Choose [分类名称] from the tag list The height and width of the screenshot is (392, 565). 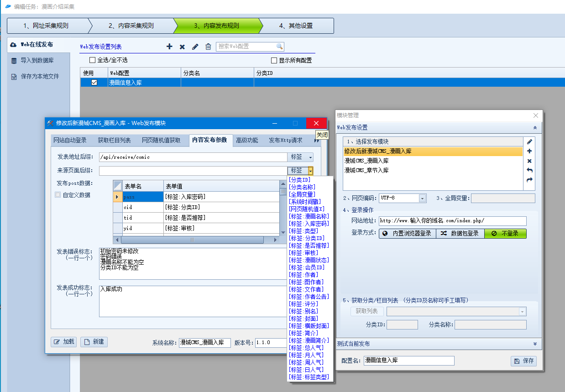302,187
